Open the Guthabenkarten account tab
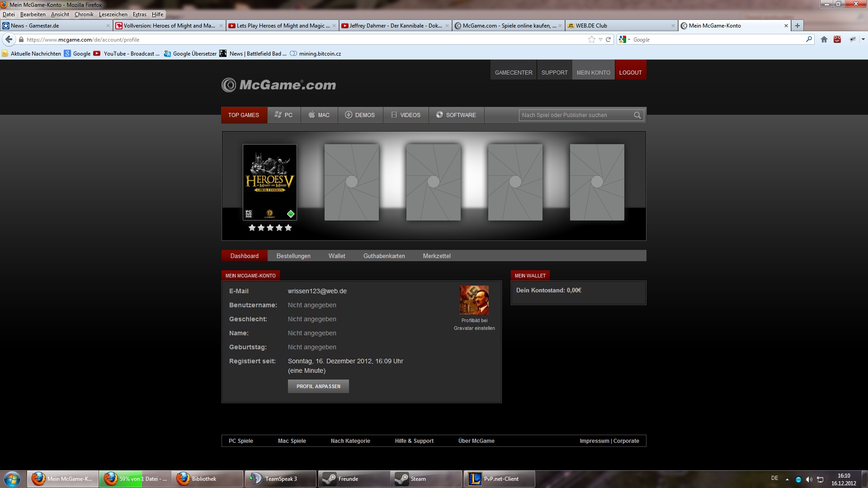868x488 pixels. tap(384, 256)
